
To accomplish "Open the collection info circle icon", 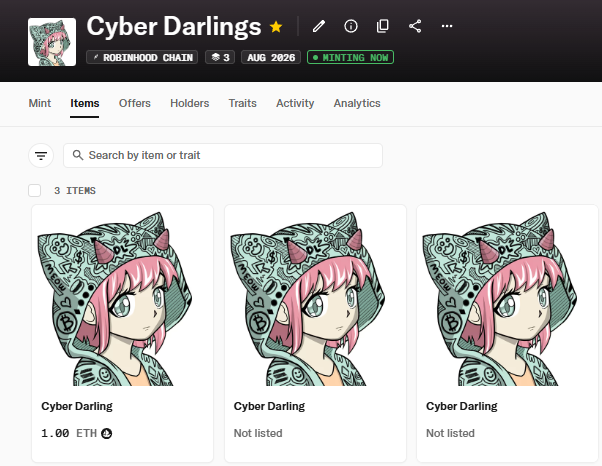I will [x=351, y=26].
